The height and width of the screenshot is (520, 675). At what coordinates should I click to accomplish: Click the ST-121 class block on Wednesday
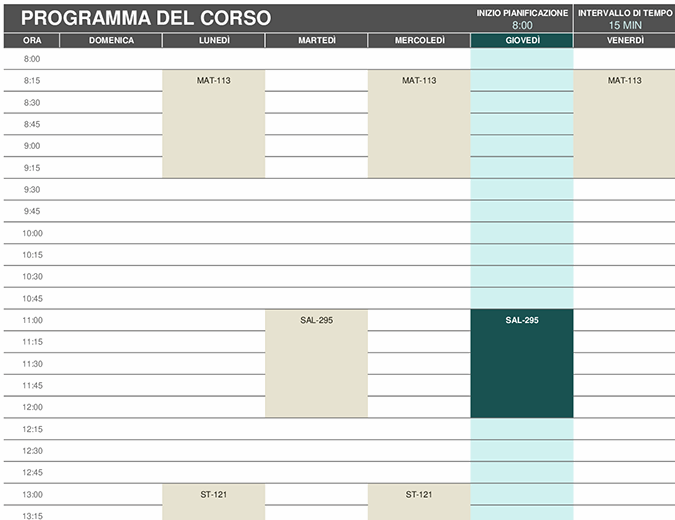(419, 502)
